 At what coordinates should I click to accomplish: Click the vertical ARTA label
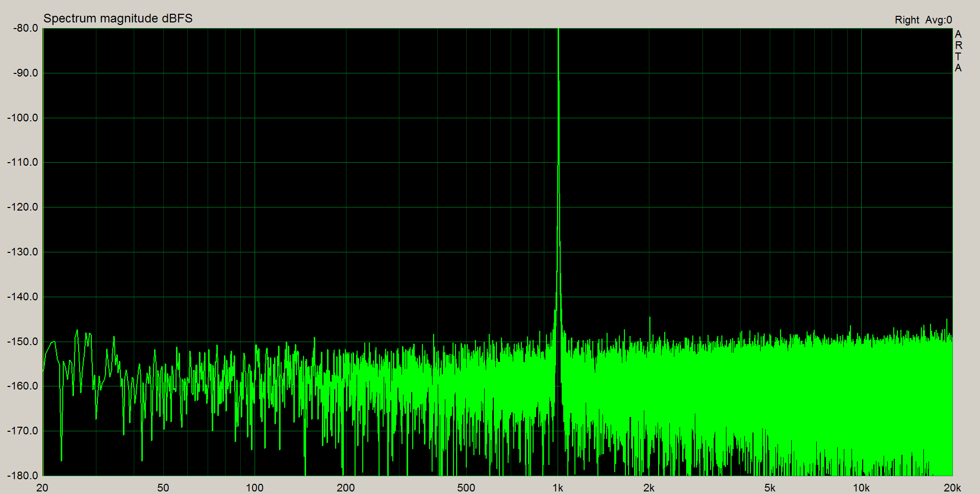[x=958, y=51]
